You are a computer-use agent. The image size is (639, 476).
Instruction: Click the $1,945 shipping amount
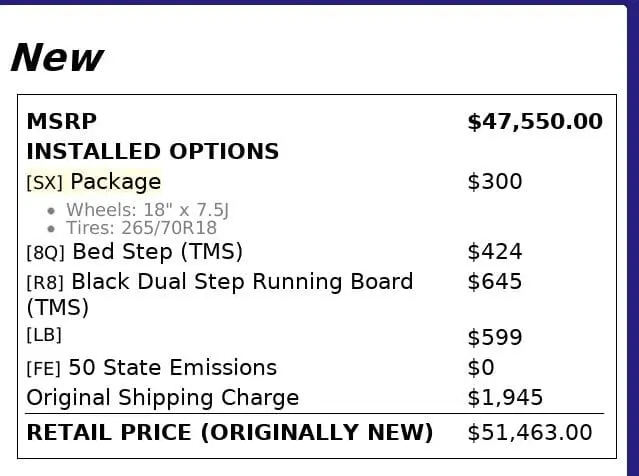505,398
